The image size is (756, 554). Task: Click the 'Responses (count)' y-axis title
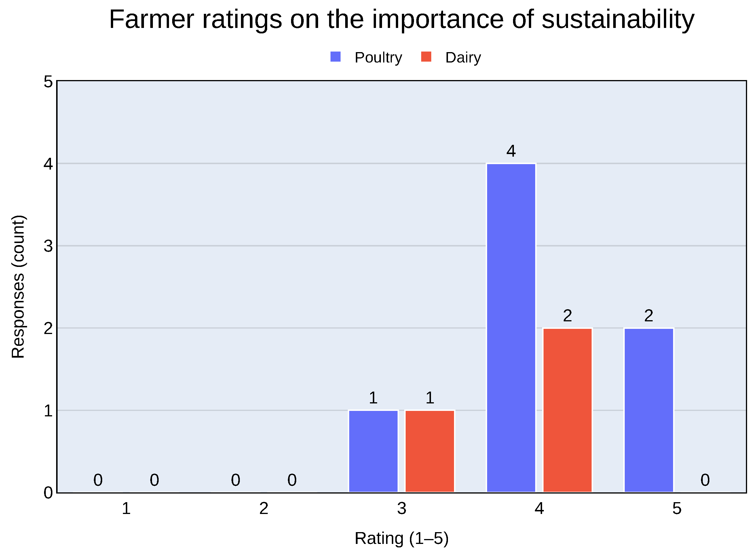[x=18, y=287]
